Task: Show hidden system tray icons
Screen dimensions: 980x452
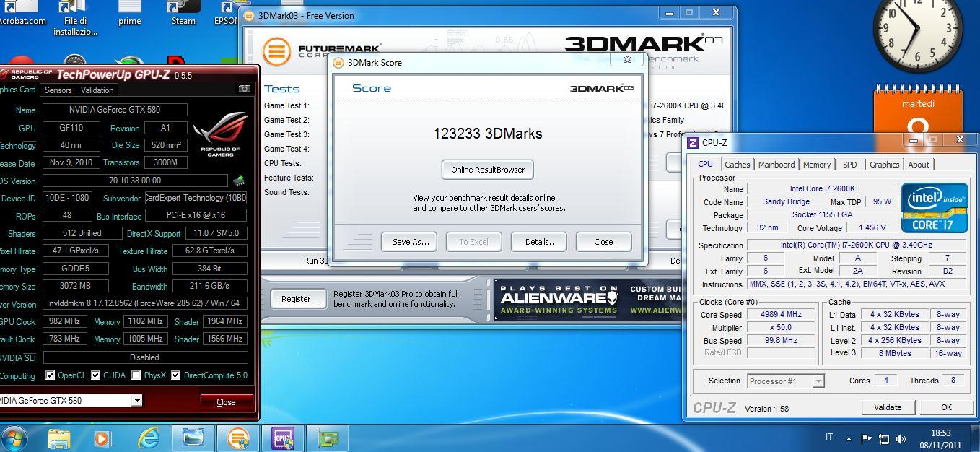Action: [x=849, y=438]
